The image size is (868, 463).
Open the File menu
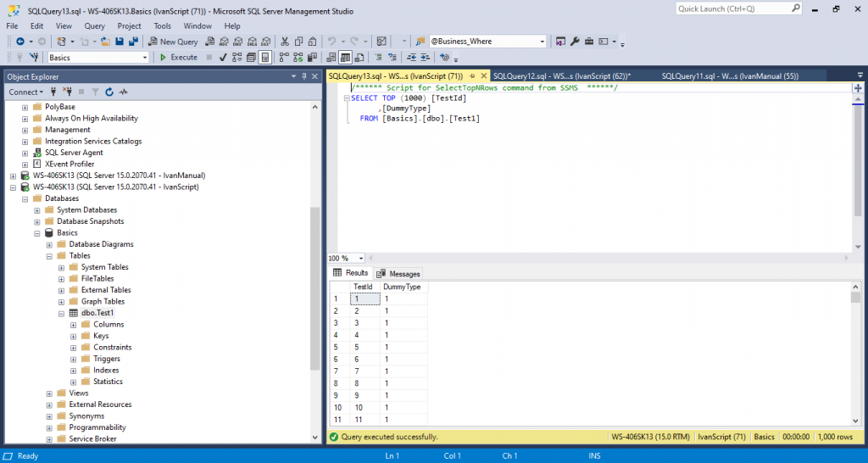pyautogui.click(x=12, y=26)
